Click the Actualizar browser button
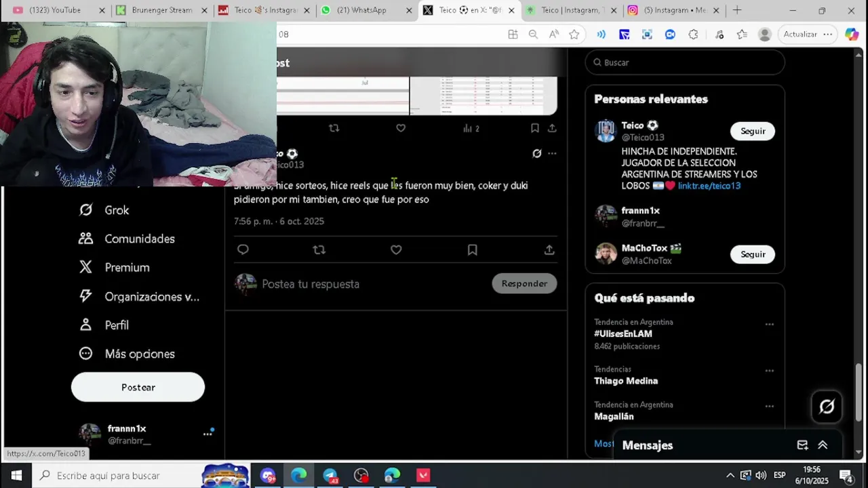 coord(808,35)
